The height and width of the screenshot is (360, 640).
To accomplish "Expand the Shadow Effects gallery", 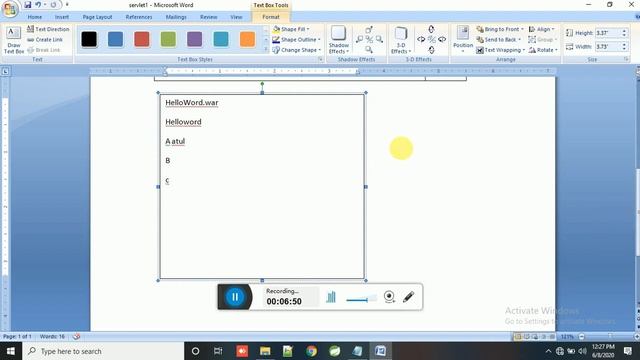I will point(338,40).
